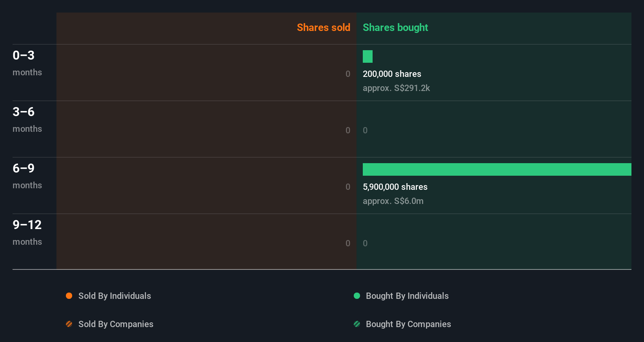Toggle the Sold By Individuals legend label
The height and width of the screenshot is (342, 644).
[x=115, y=296]
